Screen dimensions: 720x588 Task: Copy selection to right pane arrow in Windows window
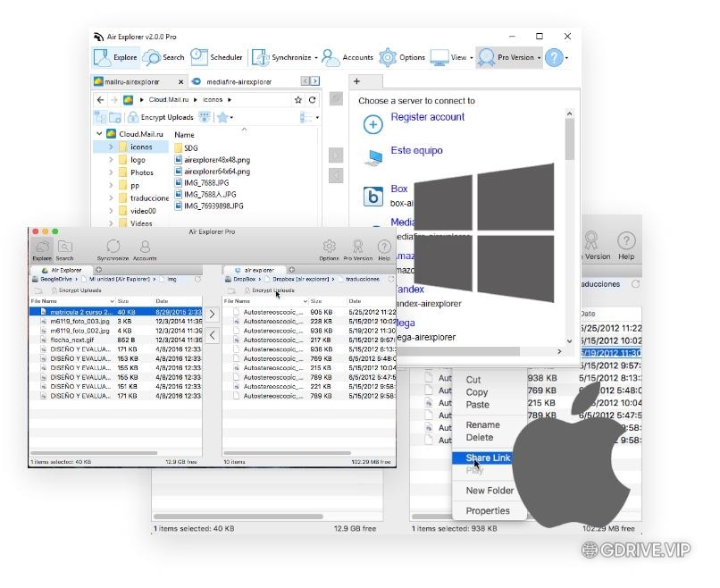pyautogui.click(x=336, y=155)
